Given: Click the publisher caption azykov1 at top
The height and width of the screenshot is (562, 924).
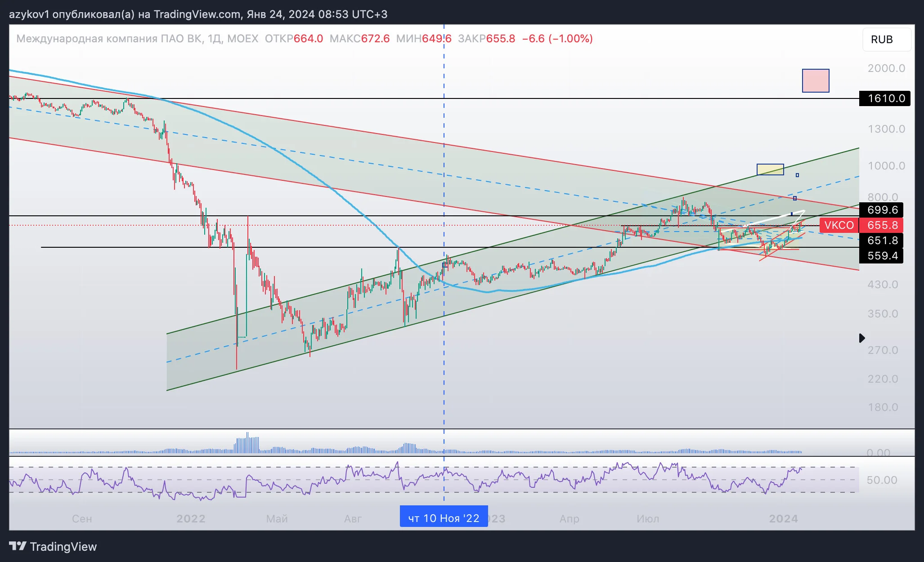Looking at the screenshot, I should (198, 14).
